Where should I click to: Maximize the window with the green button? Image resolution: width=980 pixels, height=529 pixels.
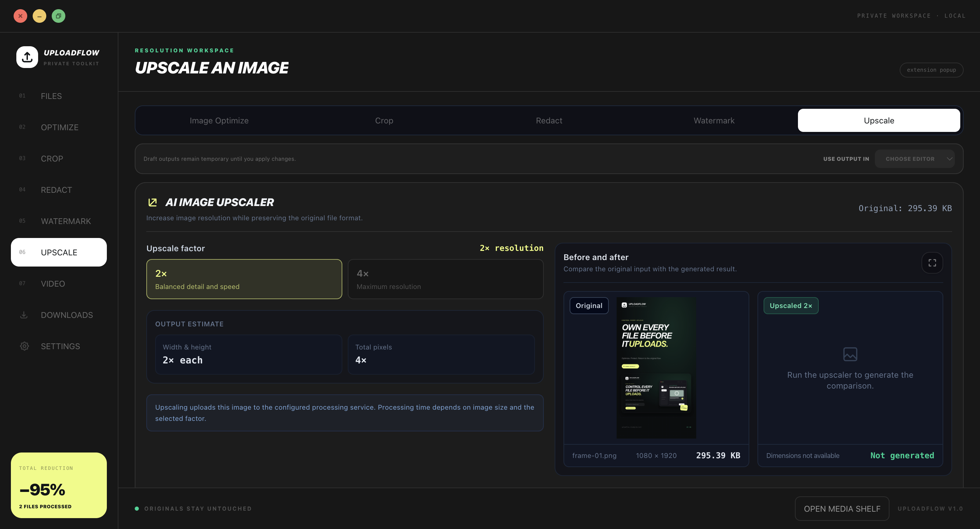(x=59, y=16)
